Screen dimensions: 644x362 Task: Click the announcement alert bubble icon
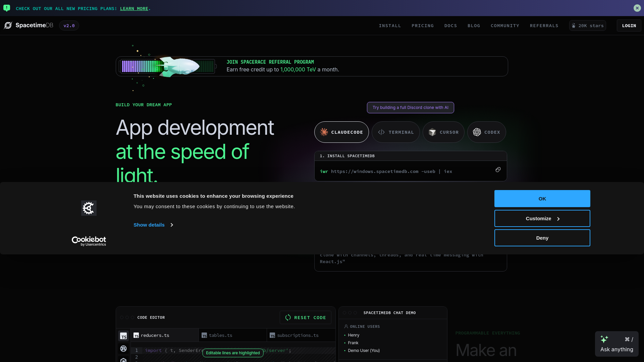coord(7,8)
